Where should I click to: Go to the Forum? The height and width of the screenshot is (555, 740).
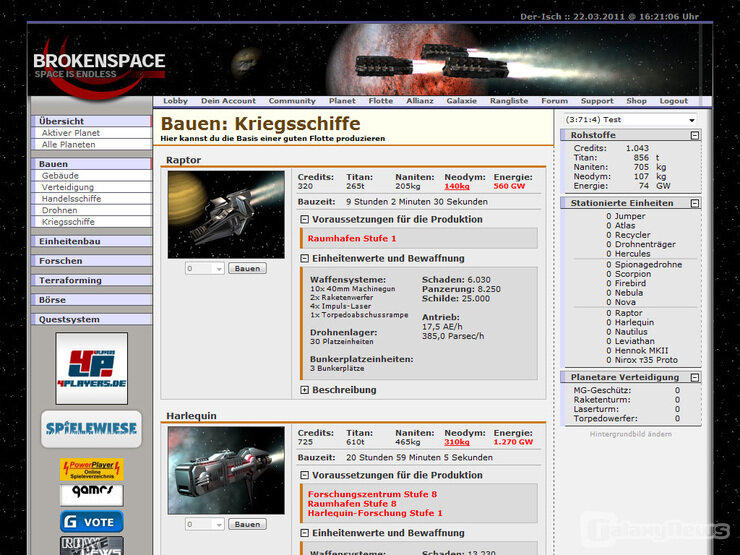click(555, 101)
